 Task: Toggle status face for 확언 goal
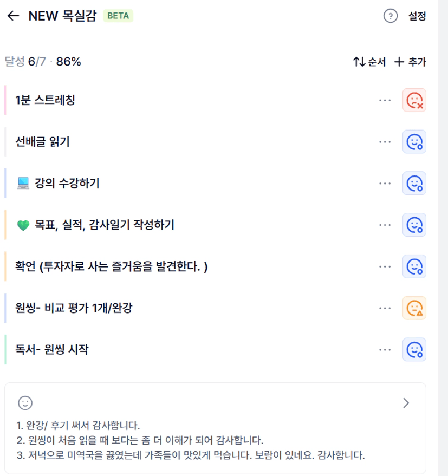coord(414,266)
